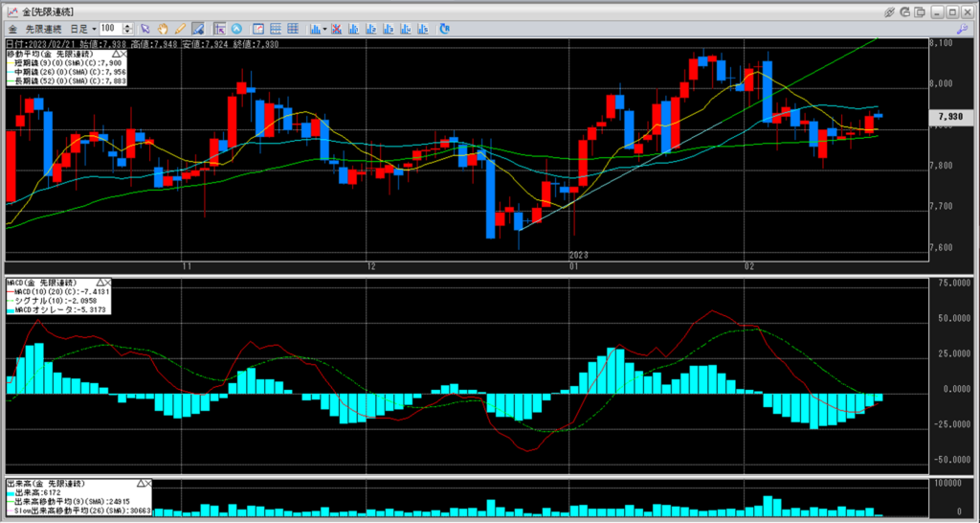The image size is (980, 523).
Task: Click the 長期線(52) moving average legend entry
Action: click(66, 80)
